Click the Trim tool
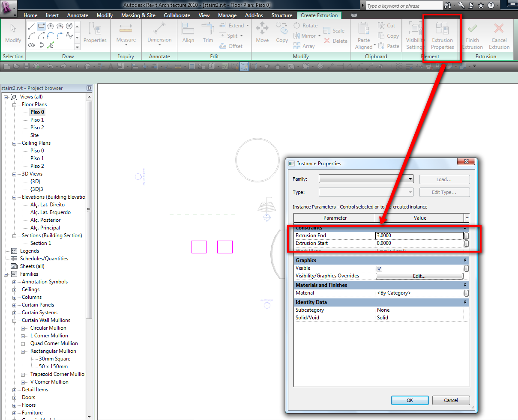Image resolution: width=518 pixels, height=420 pixels. [208, 33]
